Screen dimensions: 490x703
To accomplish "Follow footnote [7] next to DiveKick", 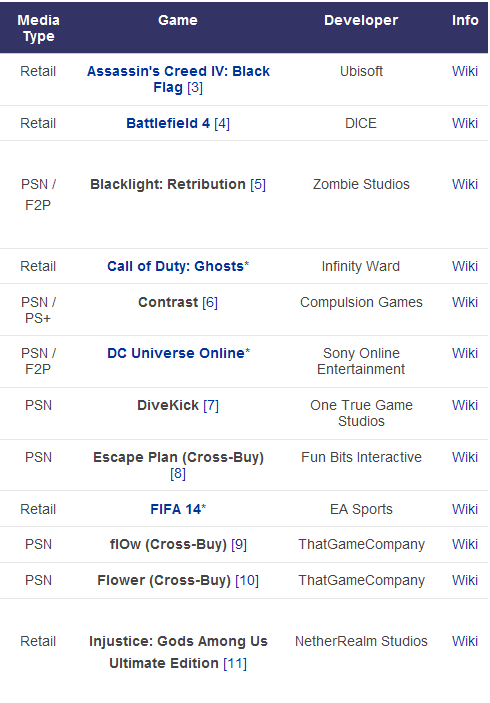I will tap(211, 406).
